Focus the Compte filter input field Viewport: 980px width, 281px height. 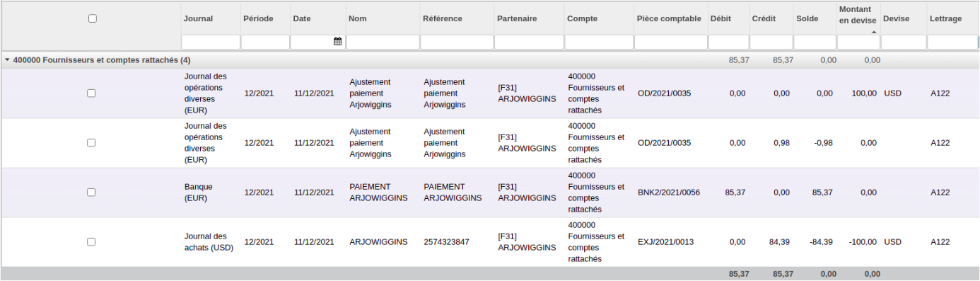[599, 42]
